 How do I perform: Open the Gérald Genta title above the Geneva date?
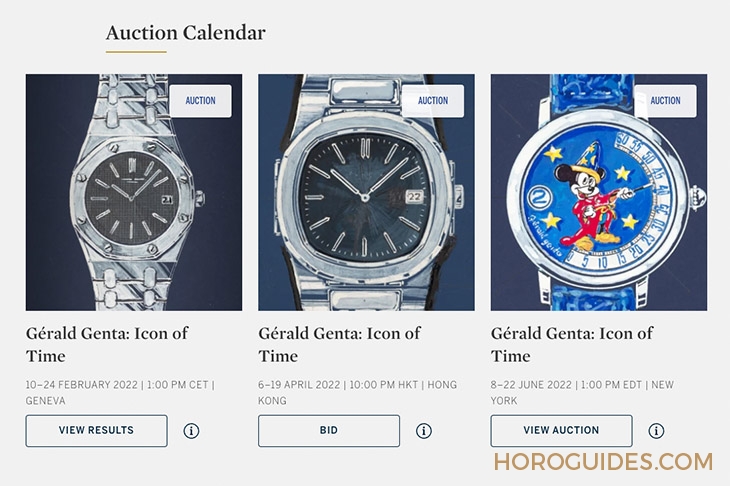(x=107, y=344)
